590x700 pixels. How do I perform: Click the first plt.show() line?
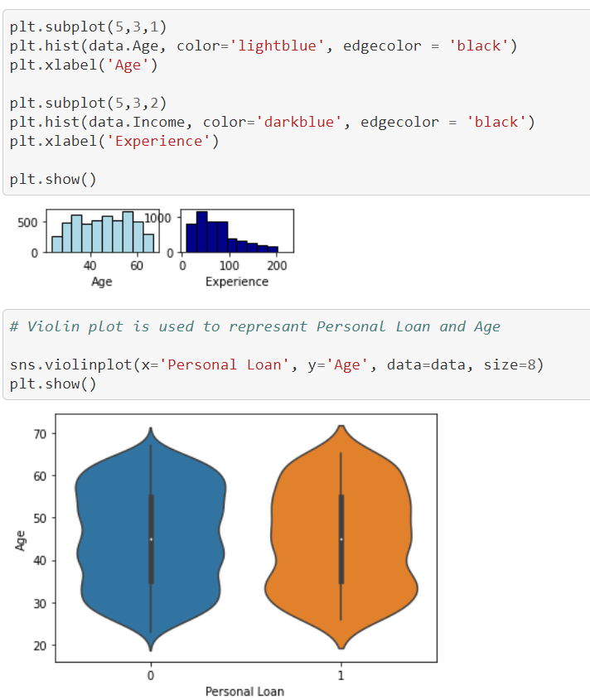pyautogui.click(x=53, y=180)
